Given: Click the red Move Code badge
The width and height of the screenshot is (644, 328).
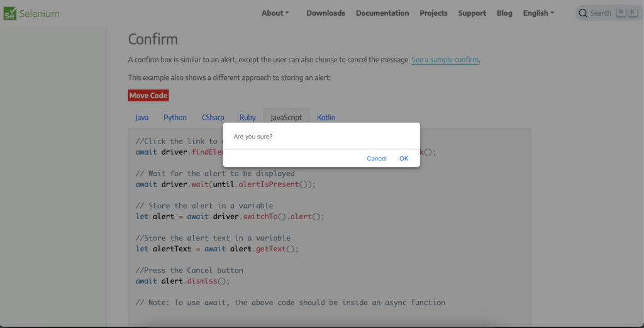Looking at the screenshot, I should click(x=148, y=95).
